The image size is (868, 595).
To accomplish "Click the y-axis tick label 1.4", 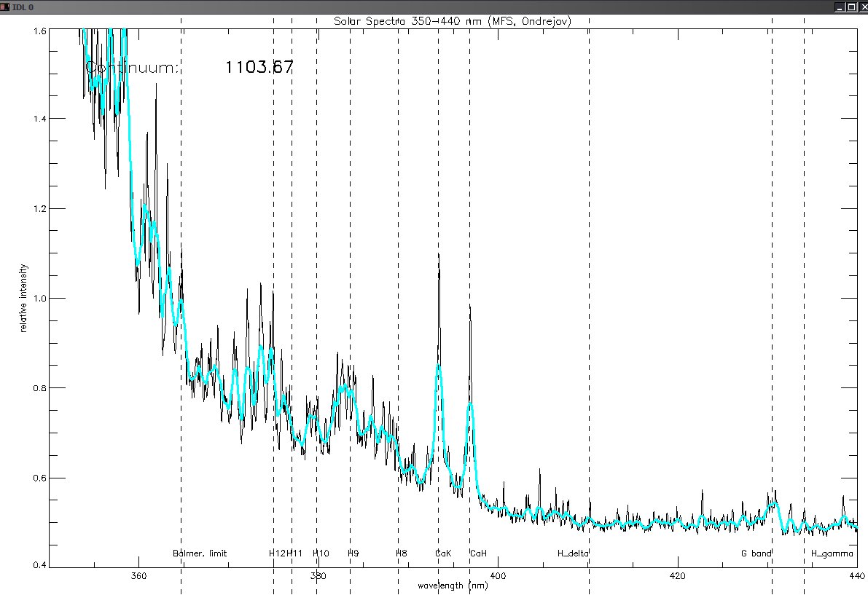I will pyautogui.click(x=39, y=119).
